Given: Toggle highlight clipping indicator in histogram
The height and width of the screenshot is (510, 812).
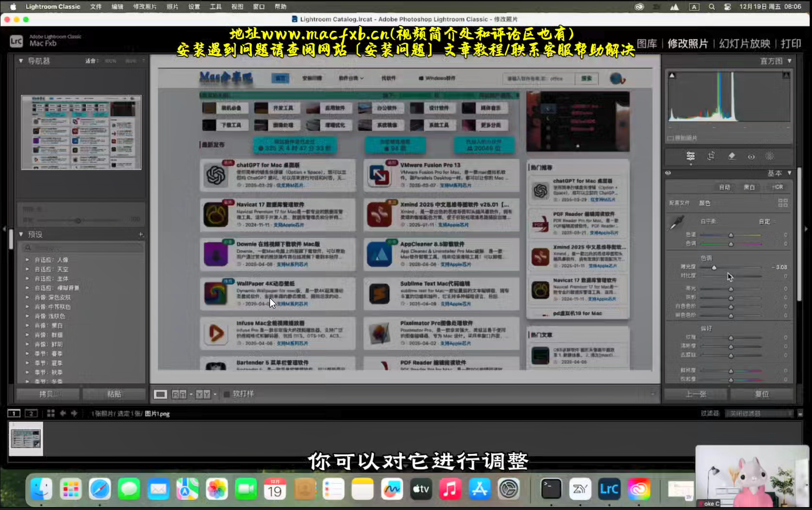Looking at the screenshot, I should click(x=786, y=75).
